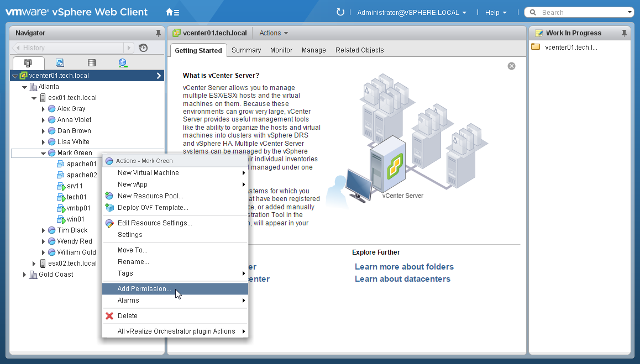Click the tech01 VM icon
This screenshot has height=364, width=640.
[x=61, y=197]
